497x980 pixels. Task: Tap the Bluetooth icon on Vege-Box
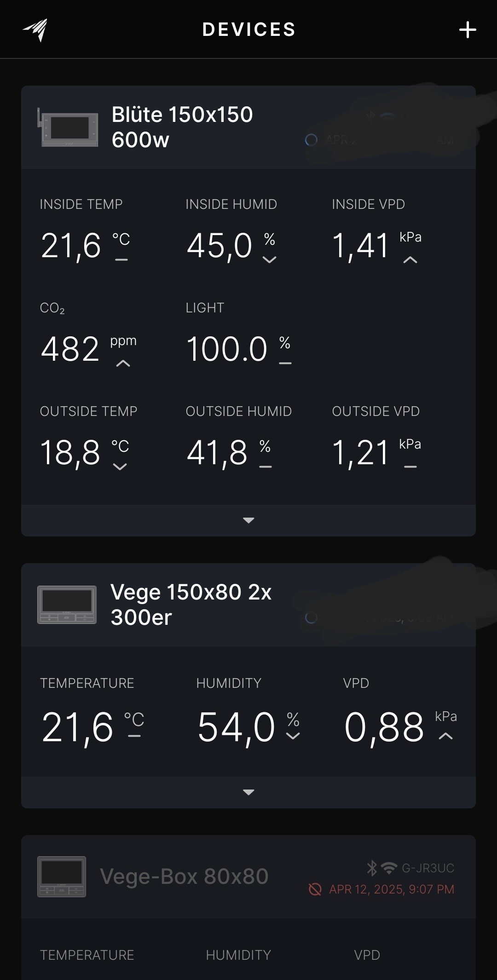pyautogui.click(x=371, y=868)
